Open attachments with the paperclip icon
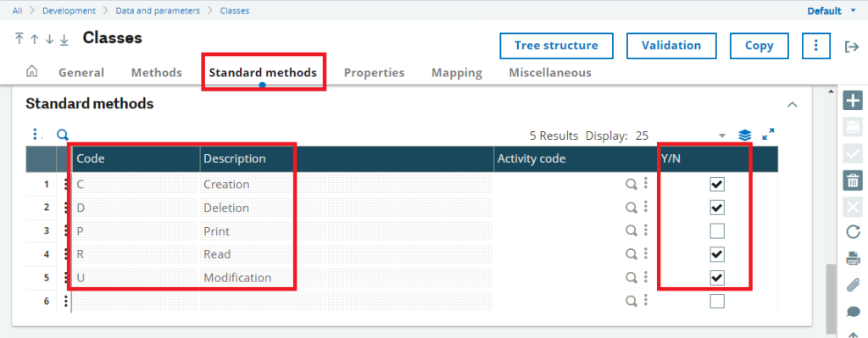Screen dimensions: 868x338 pos(853,285)
